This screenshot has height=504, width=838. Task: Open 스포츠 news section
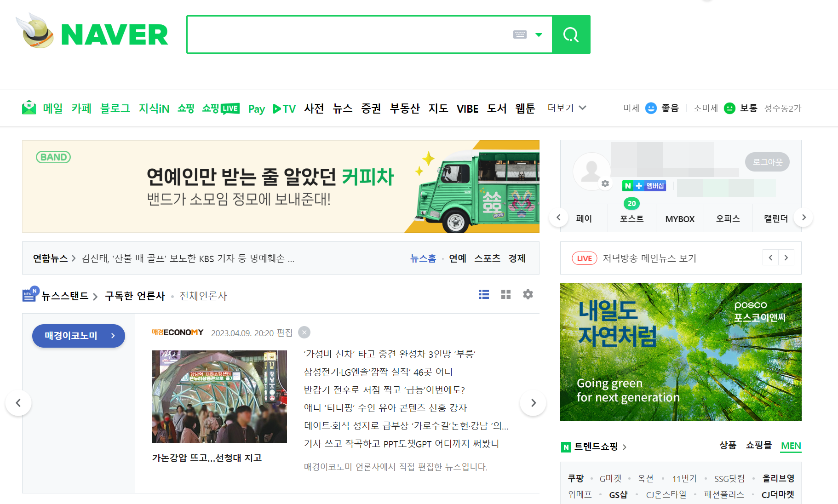(487, 258)
